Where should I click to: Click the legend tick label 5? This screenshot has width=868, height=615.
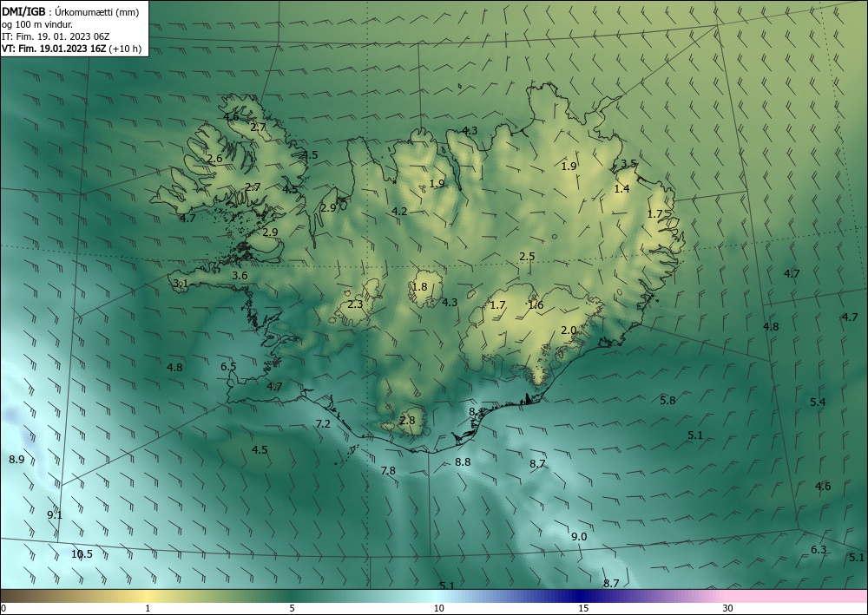click(292, 608)
